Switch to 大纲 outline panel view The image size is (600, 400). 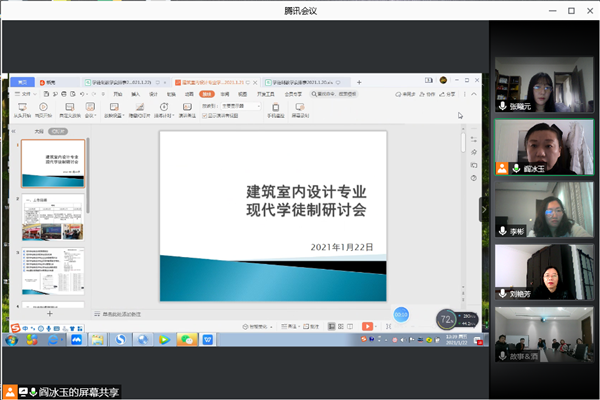tap(39, 130)
